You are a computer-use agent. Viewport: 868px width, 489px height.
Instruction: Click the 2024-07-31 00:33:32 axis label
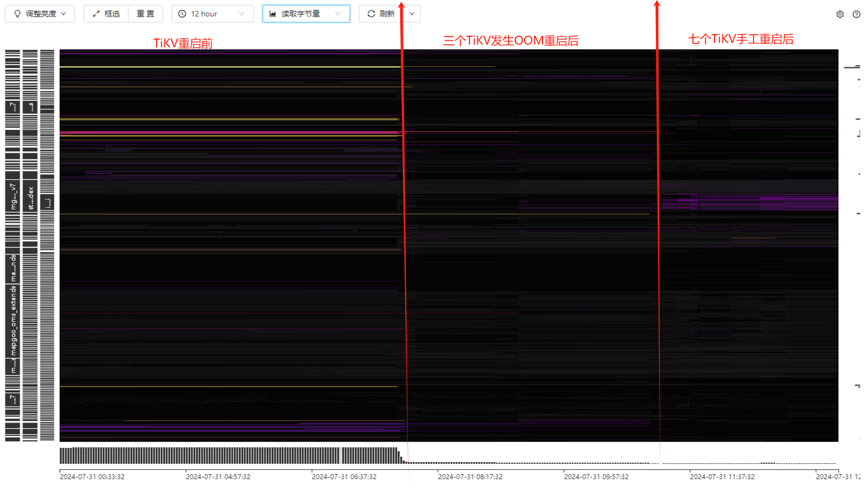click(x=92, y=477)
